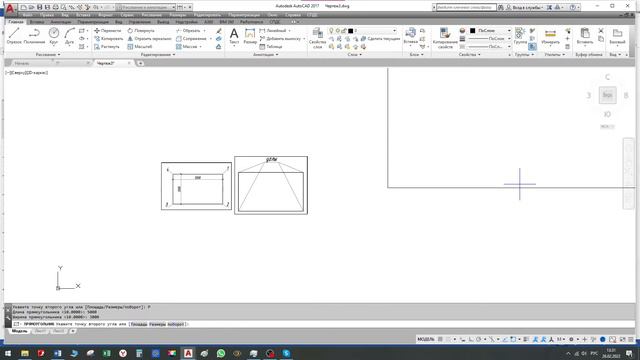Click the erase tool icon in Редактирование panel
Viewport: 640px width, 360px height.
(x=219, y=31)
